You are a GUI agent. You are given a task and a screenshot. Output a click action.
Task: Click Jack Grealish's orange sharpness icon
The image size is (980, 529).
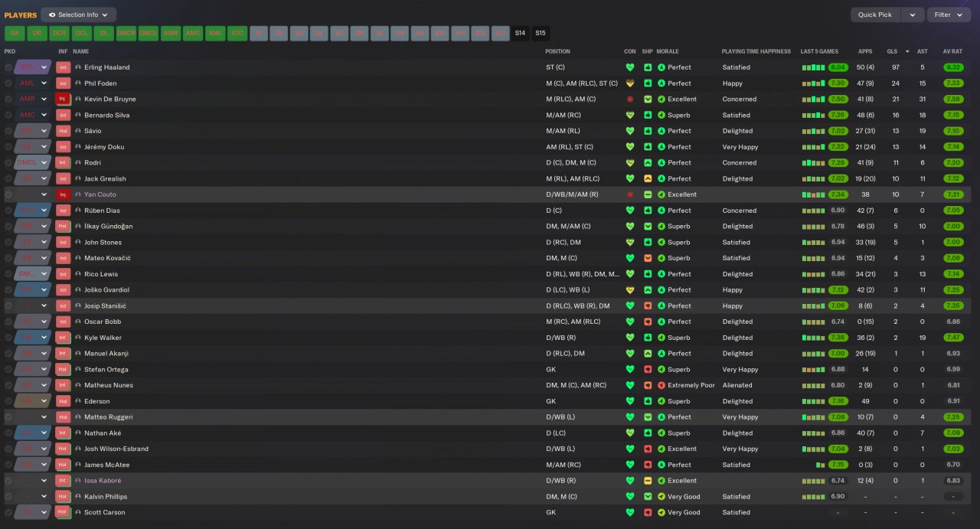point(648,178)
